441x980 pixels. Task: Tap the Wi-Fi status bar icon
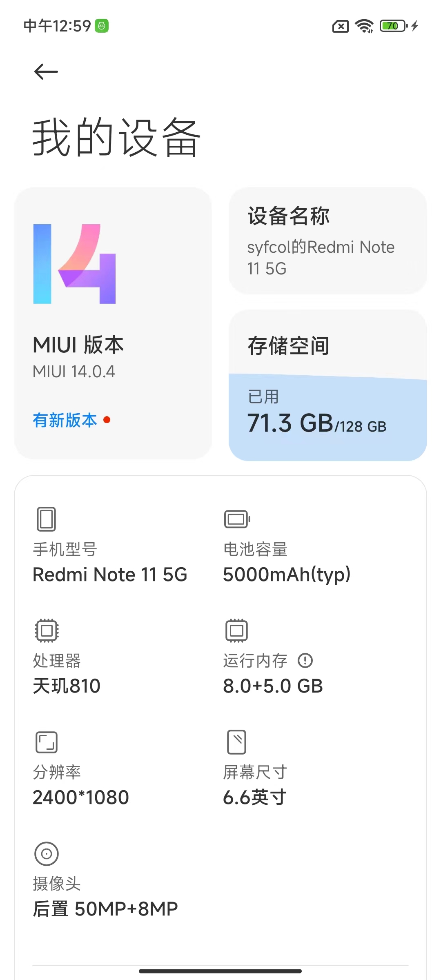[x=364, y=26]
